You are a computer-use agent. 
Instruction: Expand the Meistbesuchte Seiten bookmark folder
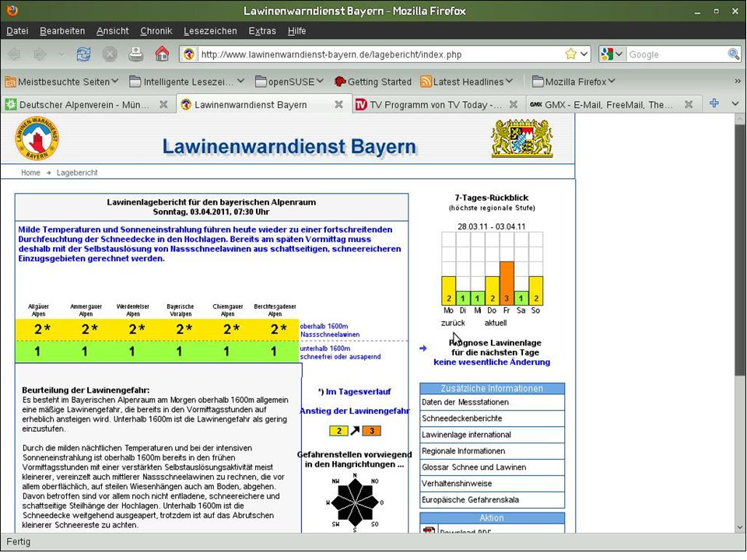pyautogui.click(x=61, y=82)
